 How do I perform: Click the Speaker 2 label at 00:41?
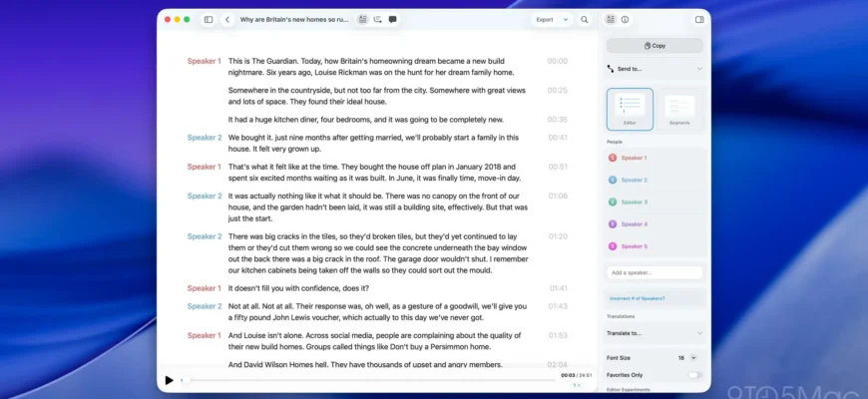[205, 138]
